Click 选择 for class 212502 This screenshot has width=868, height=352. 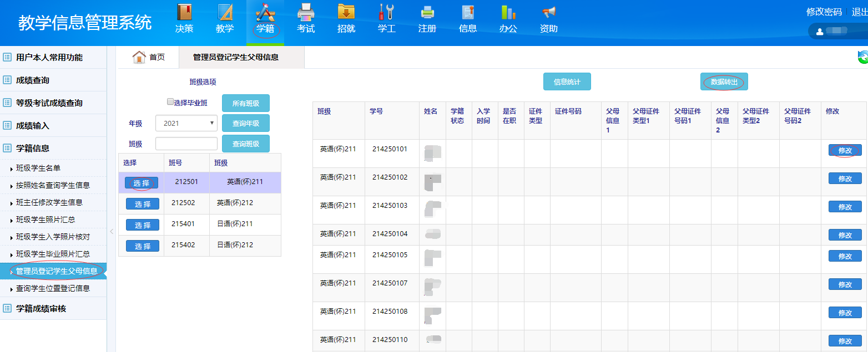(x=143, y=204)
